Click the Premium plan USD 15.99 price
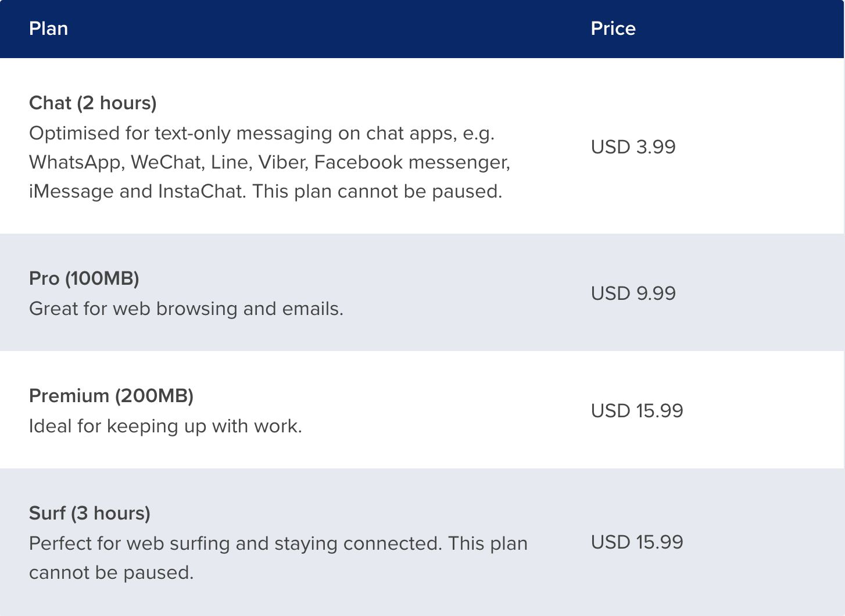Screen dimensions: 845x616 [637, 410]
